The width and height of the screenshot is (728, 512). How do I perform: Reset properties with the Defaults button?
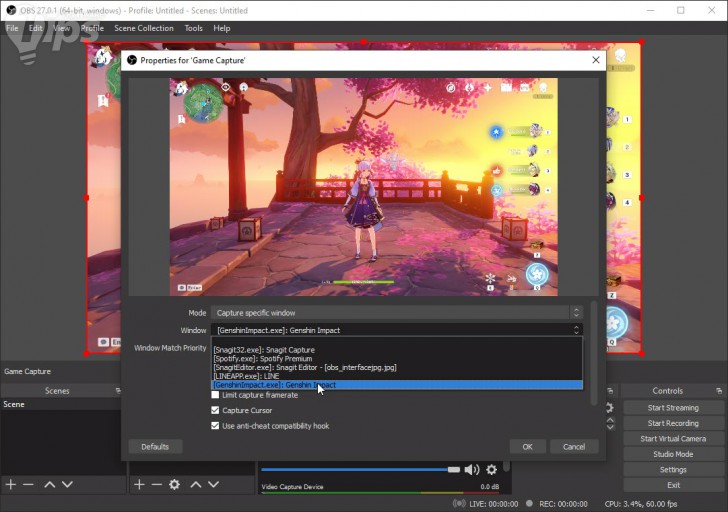point(155,447)
